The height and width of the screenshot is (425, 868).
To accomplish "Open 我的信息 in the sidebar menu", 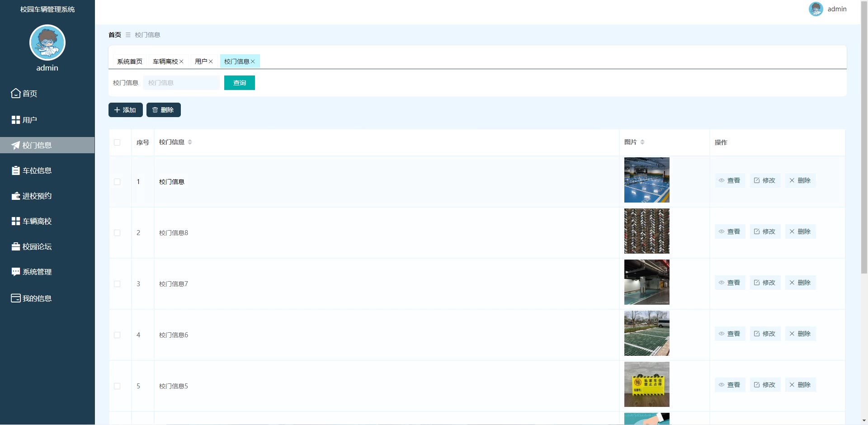I will coord(47,298).
